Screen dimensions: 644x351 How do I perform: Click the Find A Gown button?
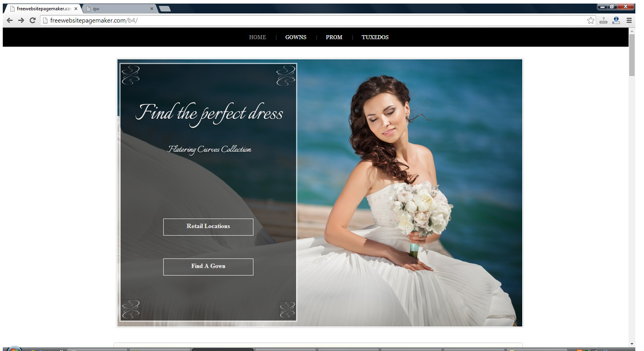click(208, 267)
